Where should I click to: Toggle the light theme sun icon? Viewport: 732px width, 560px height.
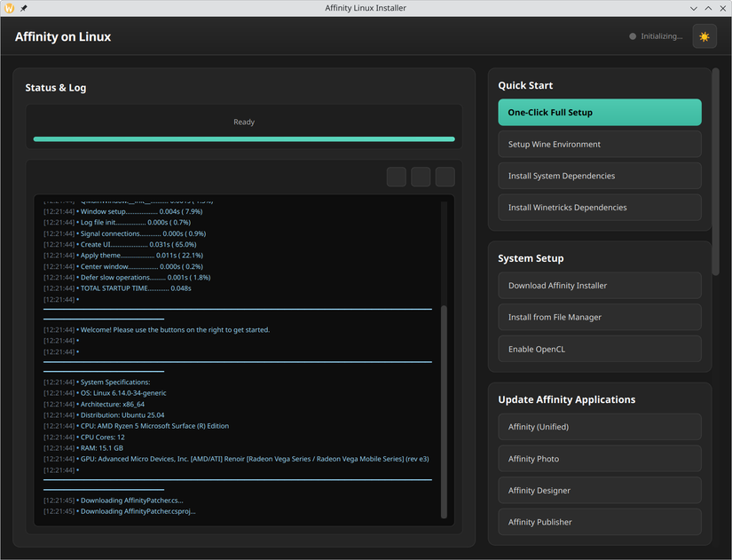click(x=704, y=36)
